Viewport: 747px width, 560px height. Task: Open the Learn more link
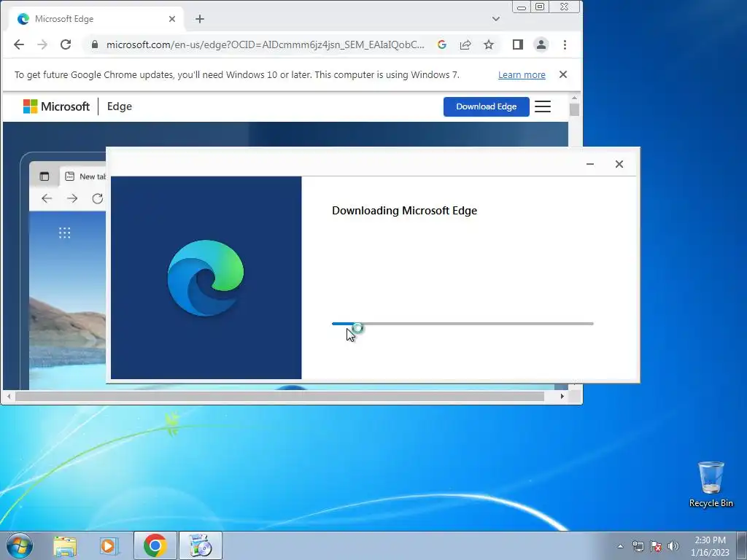(x=522, y=75)
